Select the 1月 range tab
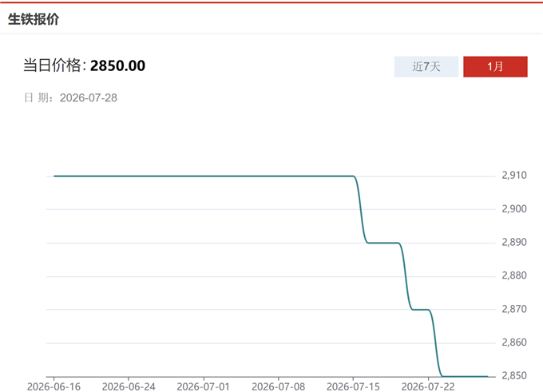The image size is (543, 392). coord(495,66)
